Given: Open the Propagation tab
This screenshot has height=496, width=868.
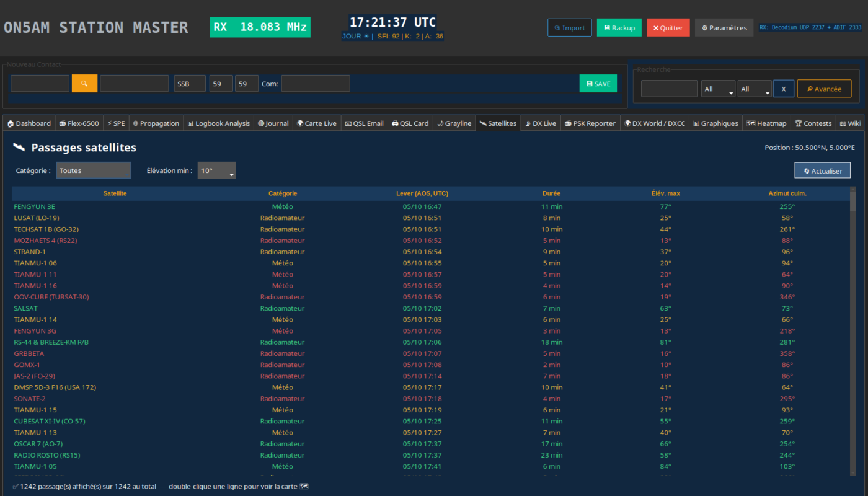Looking at the screenshot, I should point(156,123).
